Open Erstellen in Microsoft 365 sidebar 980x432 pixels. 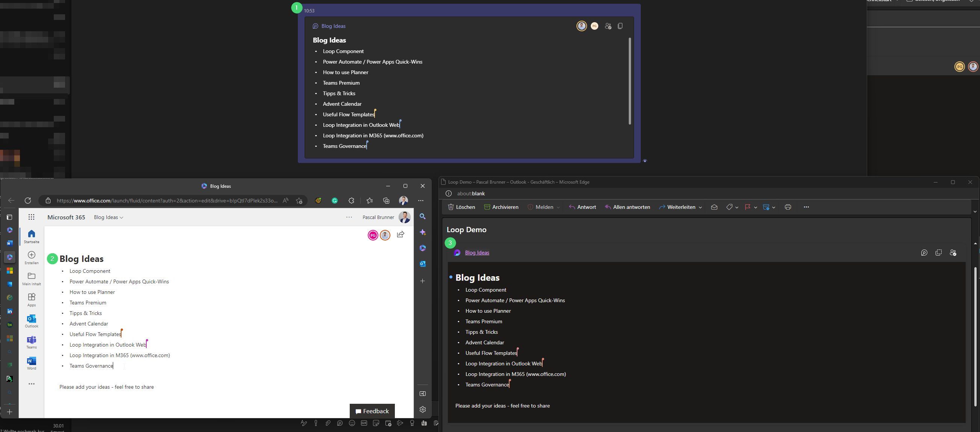point(32,257)
